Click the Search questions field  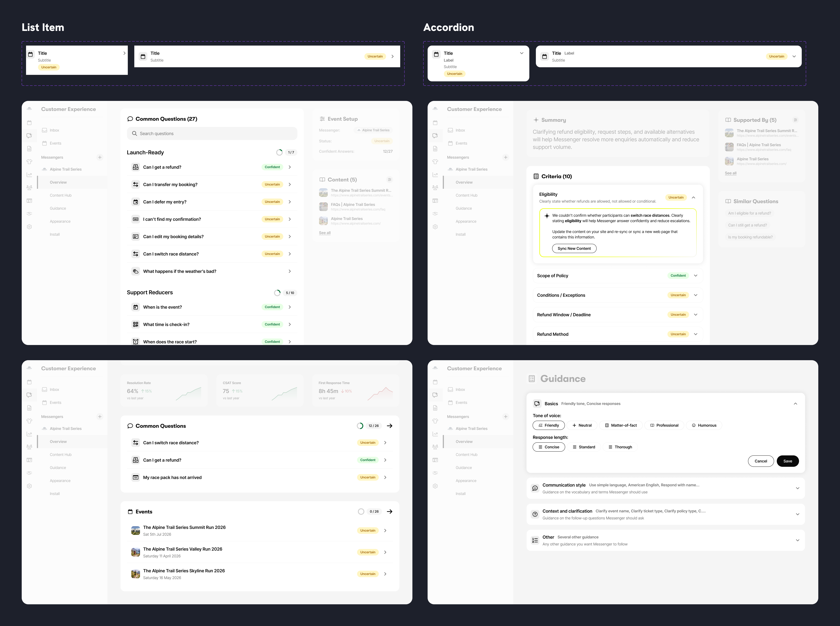click(212, 134)
